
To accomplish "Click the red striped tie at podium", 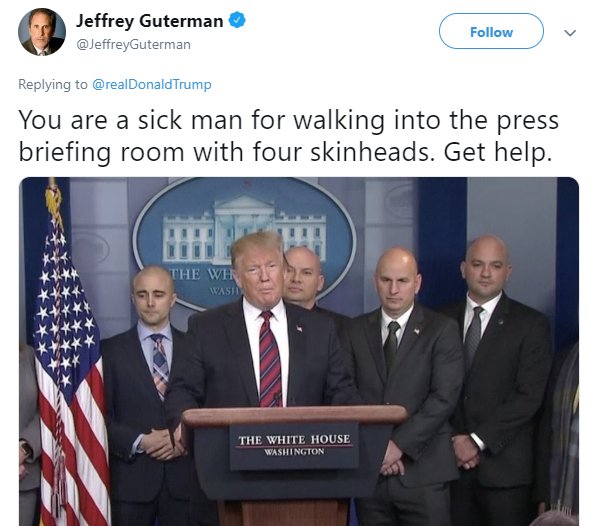I will tap(270, 359).
